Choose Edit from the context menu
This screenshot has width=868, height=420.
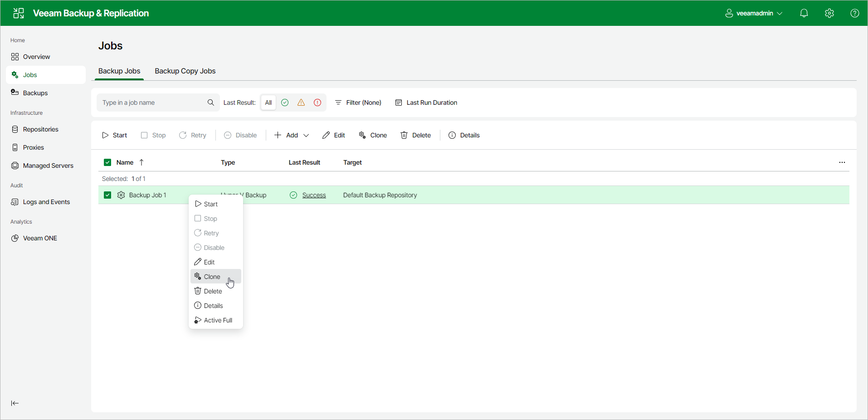216,262
